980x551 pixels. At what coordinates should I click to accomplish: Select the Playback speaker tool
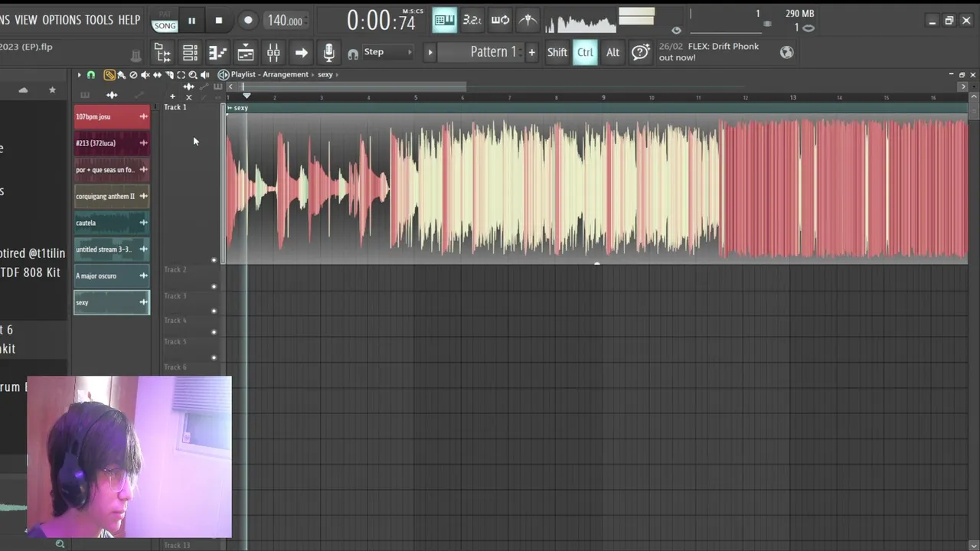[204, 75]
